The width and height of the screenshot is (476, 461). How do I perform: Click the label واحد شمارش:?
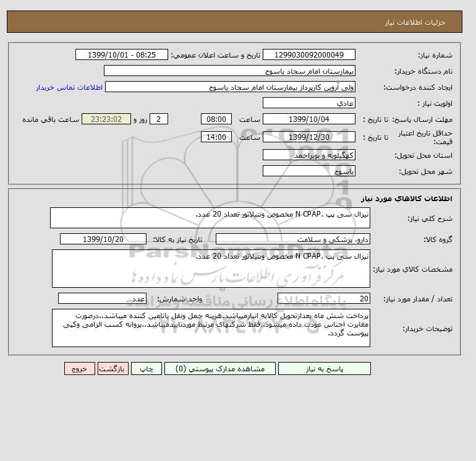coord(179,299)
